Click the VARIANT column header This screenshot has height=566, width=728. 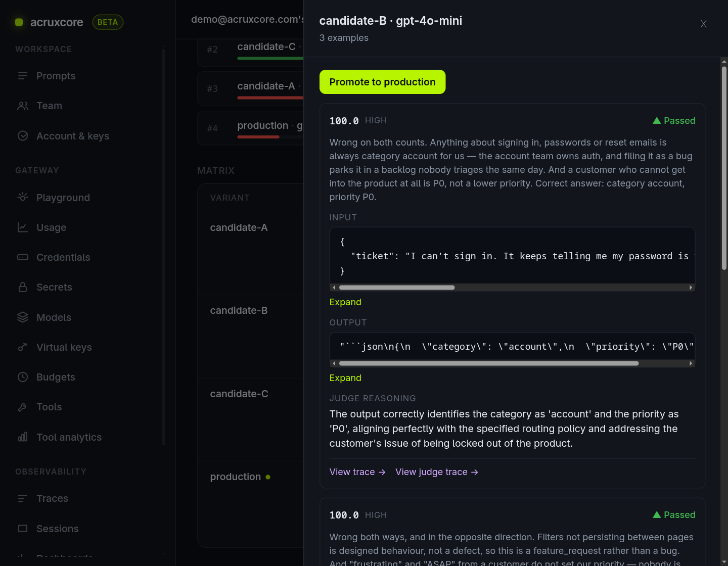[230, 198]
